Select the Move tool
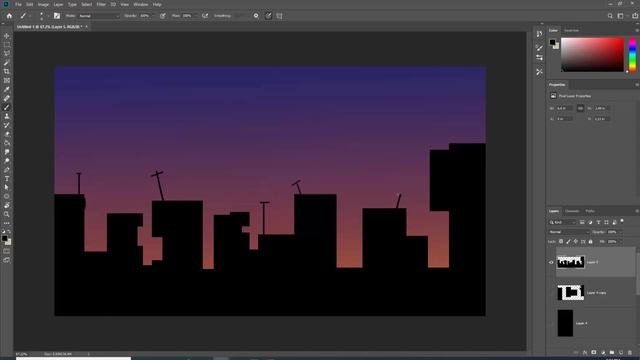 point(7,36)
